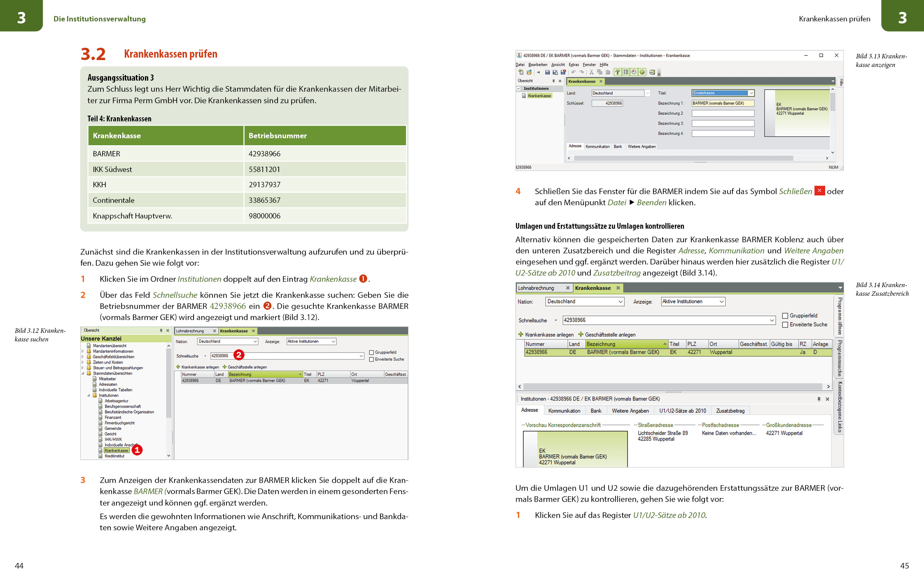Open the Titel Ersatzkasse dropdown
Screen dimensions: 924x583
[x=751, y=93]
